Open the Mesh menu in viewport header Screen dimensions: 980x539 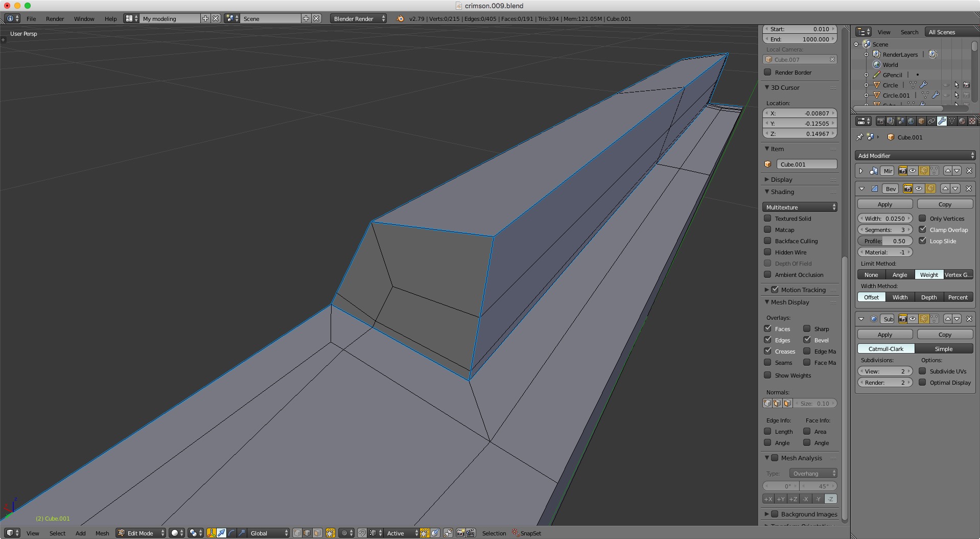[x=102, y=533]
